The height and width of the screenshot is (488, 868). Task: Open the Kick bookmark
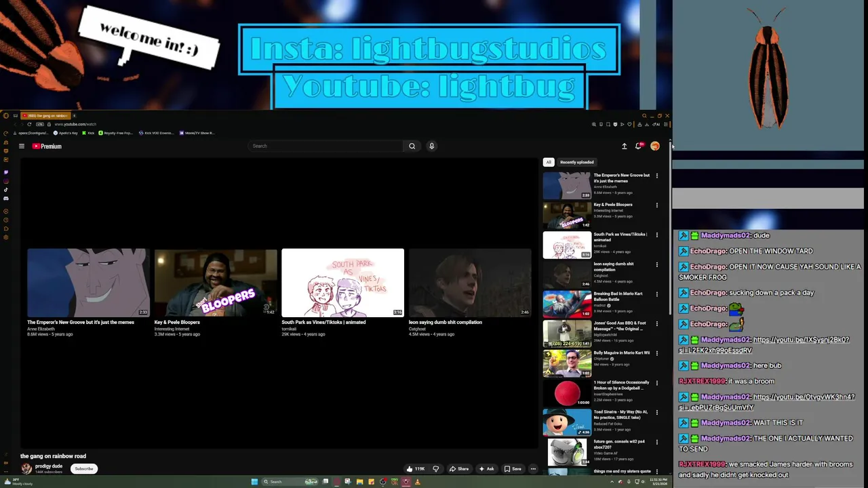(x=88, y=133)
